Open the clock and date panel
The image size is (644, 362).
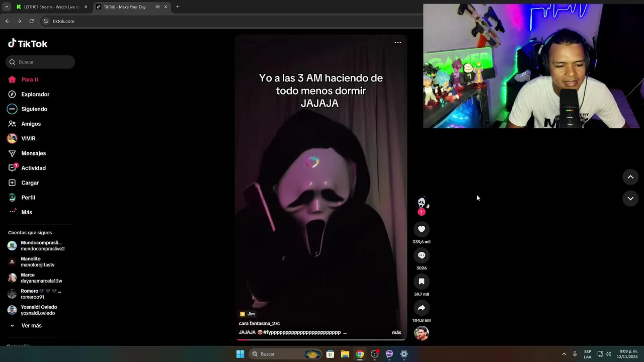[628, 354]
